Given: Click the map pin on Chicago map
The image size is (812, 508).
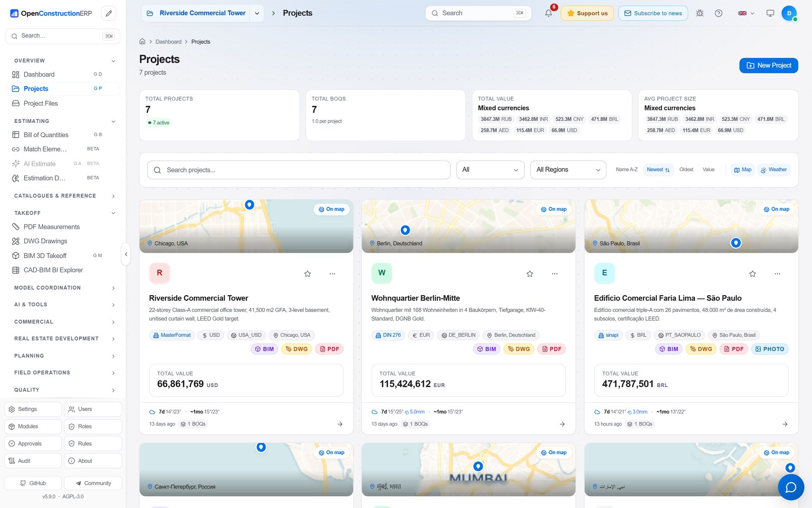Looking at the screenshot, I should (249, 205).
